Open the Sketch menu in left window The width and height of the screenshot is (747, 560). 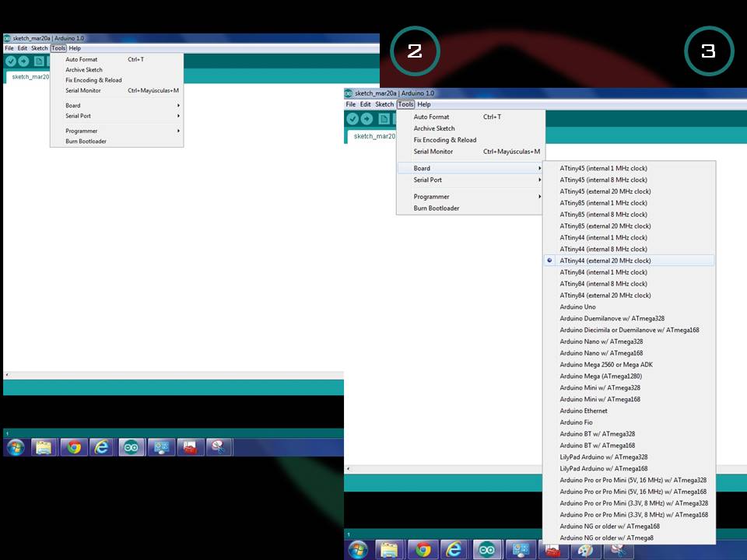click(x=40, y=48)
